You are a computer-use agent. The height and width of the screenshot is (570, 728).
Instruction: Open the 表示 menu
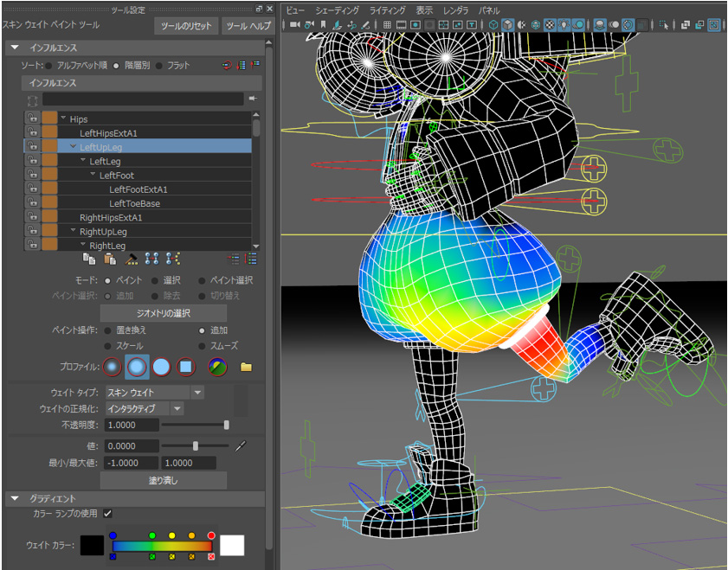[424, 10]
